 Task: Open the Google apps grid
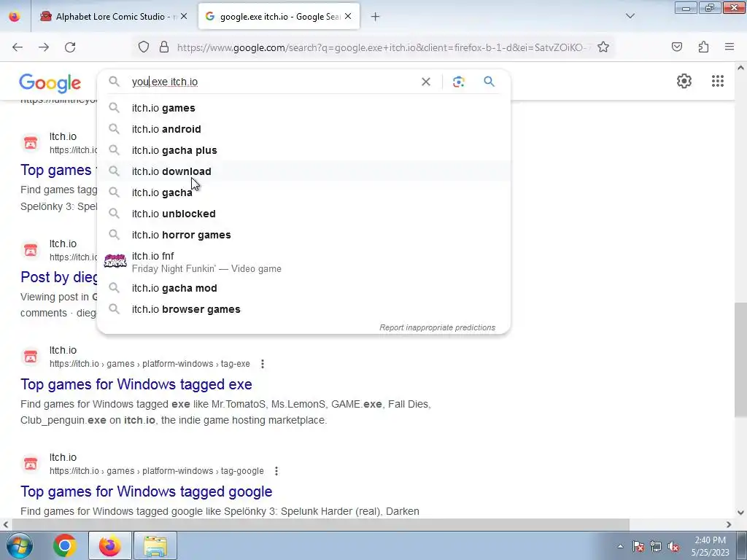[718, 81]
